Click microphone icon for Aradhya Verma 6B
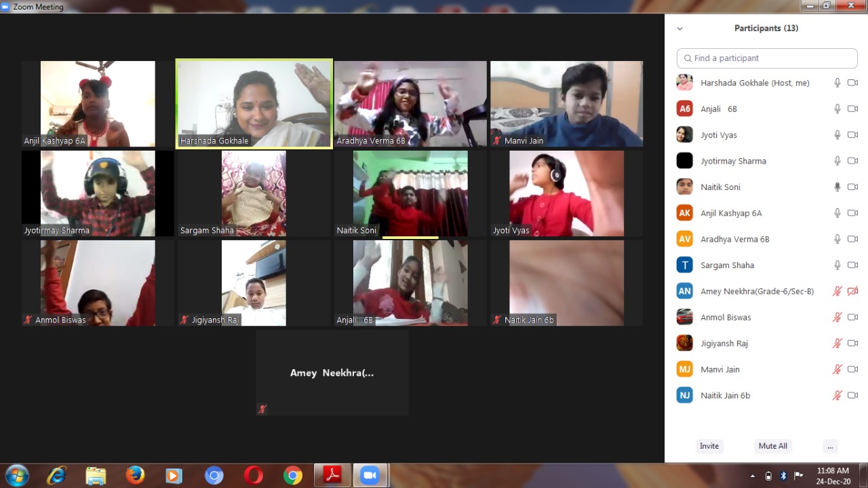This screenshot has width=868, height=488. pyautogui.click(x=837, y=239)
